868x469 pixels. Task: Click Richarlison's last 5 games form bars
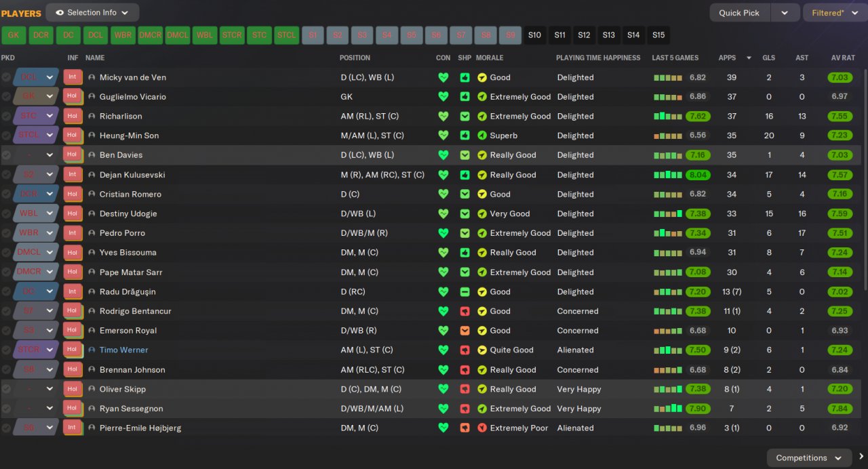[668, 116]
